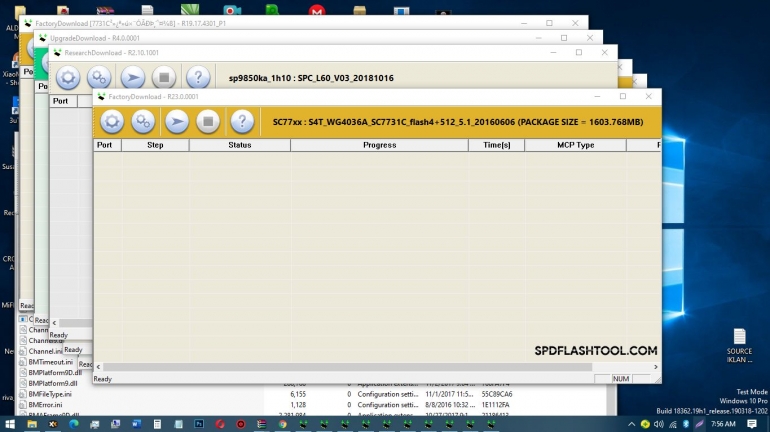This screenshot has height=432, width=770.
Task: Click right arrow of FactoryDownload R23 horizontal scrollbar
Action: click(656, 367)
